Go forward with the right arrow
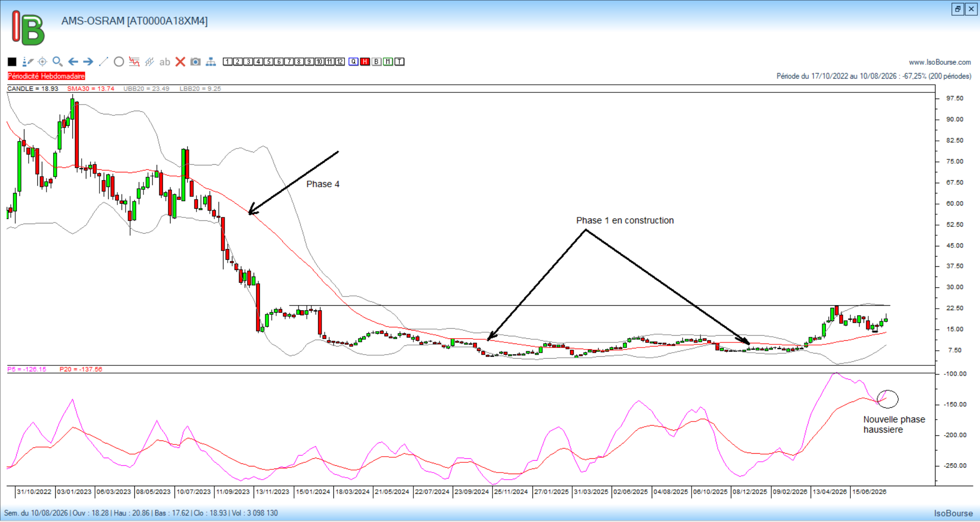980x522 pixels. point(88,62)
